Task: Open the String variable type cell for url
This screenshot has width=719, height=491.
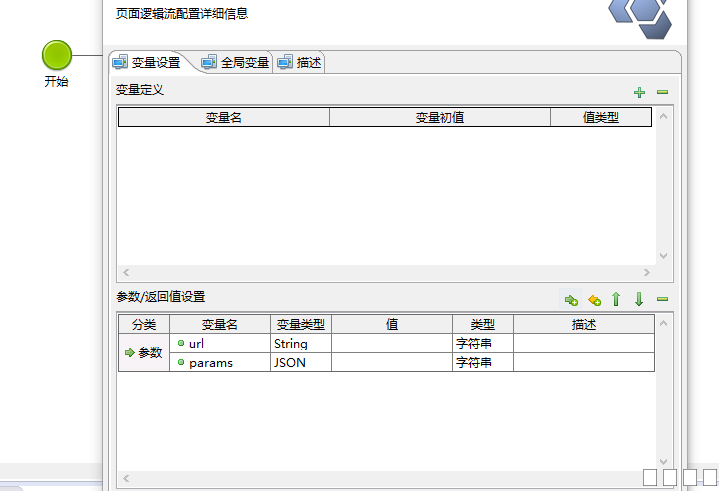Action: coord(300,343)
